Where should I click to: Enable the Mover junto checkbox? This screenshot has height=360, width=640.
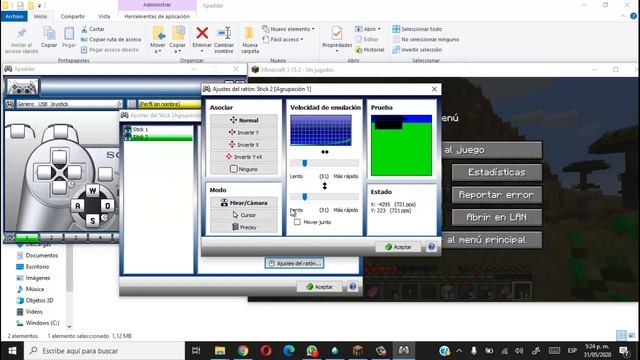point(297,222)
